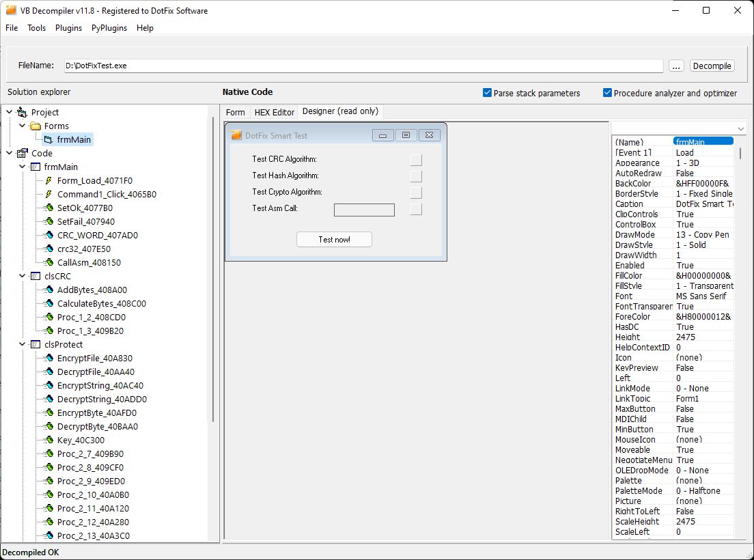The image size is (754, 560).
Task: Select the ForeColor property value &H80000012&
Action: 703,317
